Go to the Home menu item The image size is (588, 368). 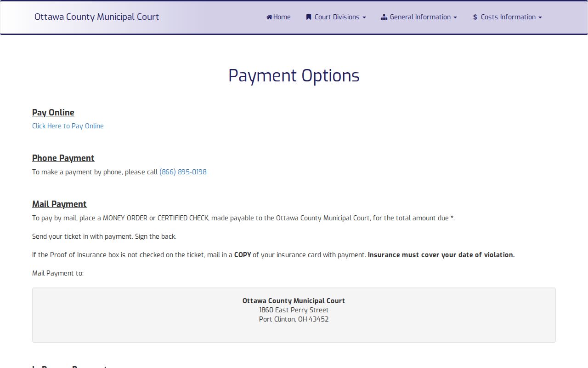point(278,17)
